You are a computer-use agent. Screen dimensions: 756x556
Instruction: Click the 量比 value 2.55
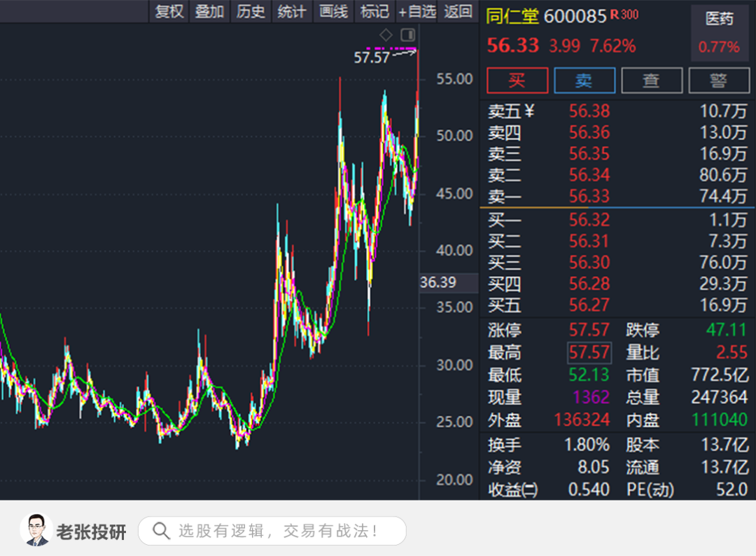point(731,352)
